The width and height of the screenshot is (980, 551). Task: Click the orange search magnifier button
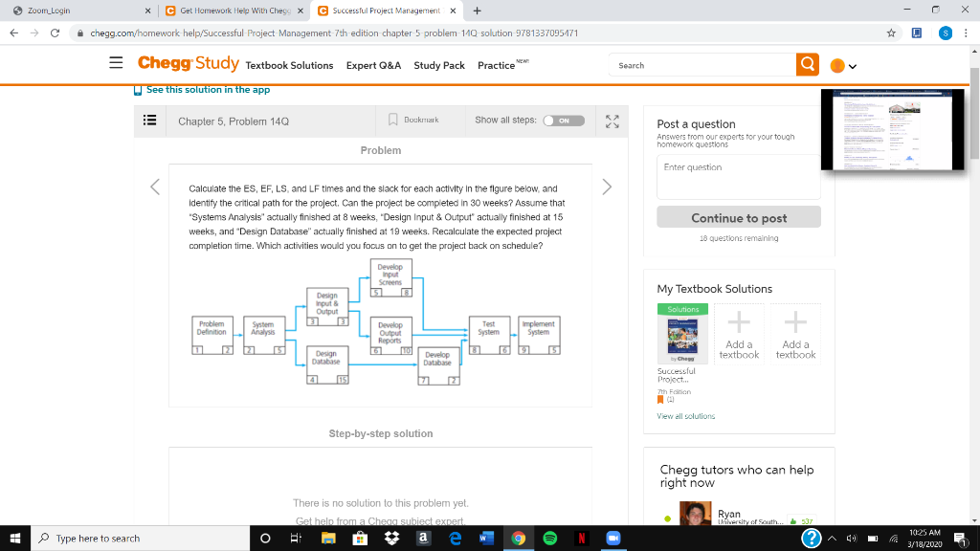pyautogui.click(x=808, y=64)
